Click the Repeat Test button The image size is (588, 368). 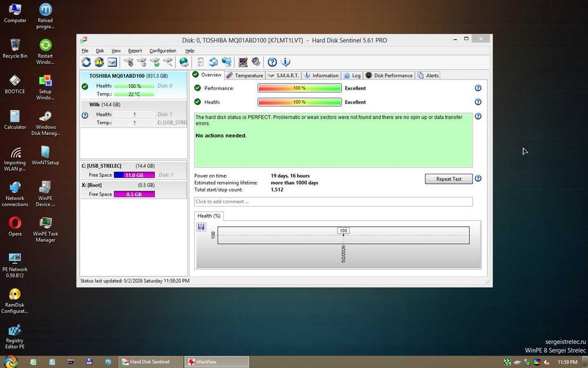(x=449, y=179)
